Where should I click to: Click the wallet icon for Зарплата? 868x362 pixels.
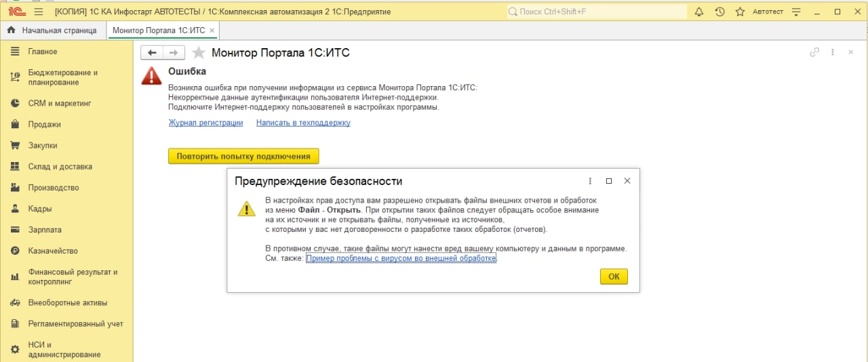(x=15, y=230)
